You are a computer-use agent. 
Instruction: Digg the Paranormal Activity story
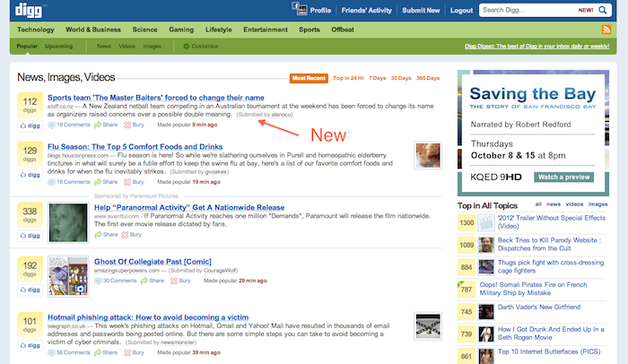point(31,236)
